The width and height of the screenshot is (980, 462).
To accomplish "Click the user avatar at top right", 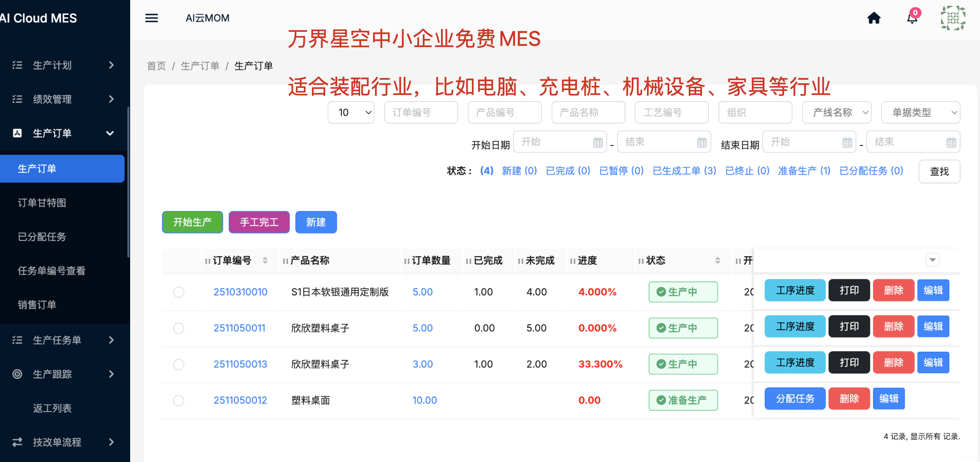I will click(x=953, y=18).
